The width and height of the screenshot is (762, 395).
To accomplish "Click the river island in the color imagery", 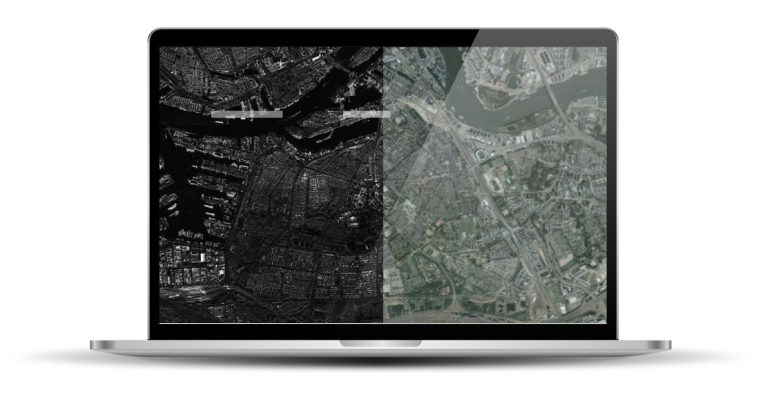I will pos(496,94).
